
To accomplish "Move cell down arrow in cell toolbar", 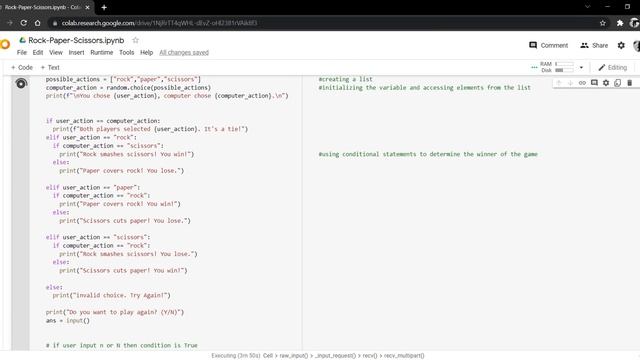I will click(570, 83).
